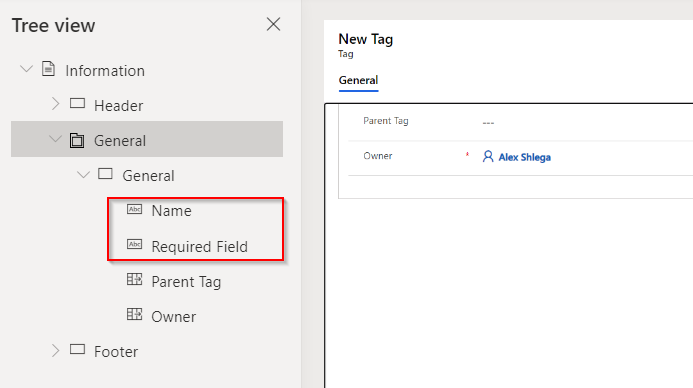Click the General section rectangle icon
Viewport: 693px width, 388px height.
(x=105, y=174)
